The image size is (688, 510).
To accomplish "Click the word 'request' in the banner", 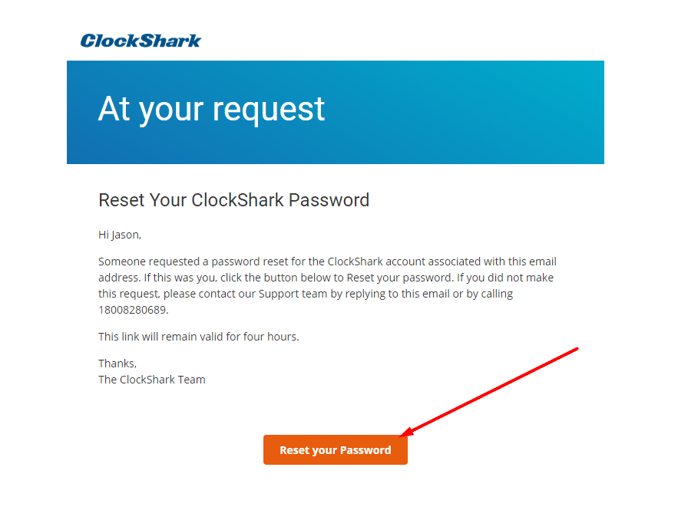I will point(269,110).
